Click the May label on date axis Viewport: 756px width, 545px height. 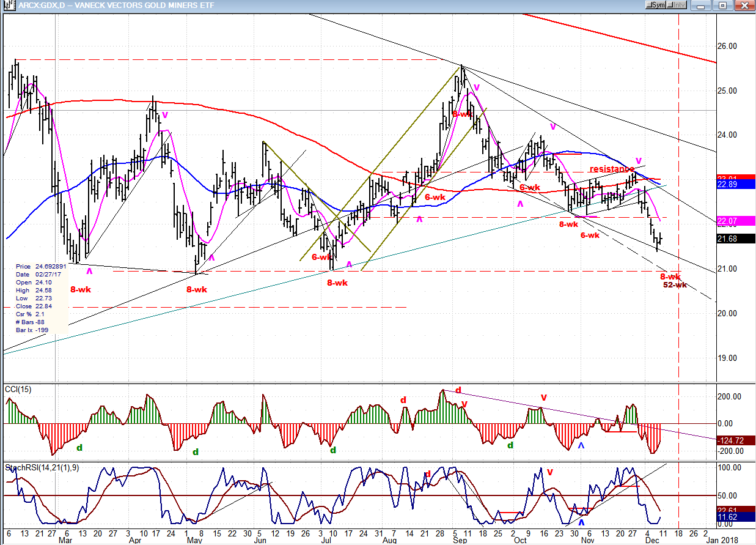coord(194,541)
